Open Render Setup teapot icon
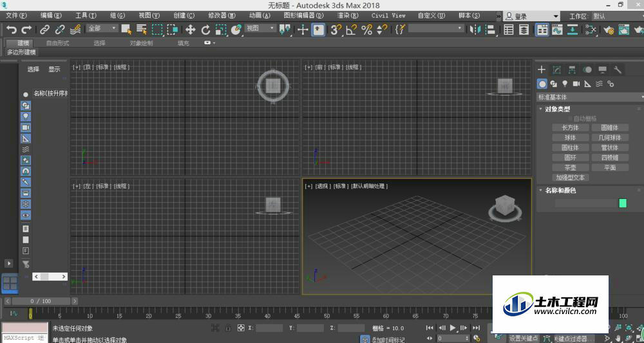The height and width of the screenshot is (343, 644). click(x=609, y=30)
